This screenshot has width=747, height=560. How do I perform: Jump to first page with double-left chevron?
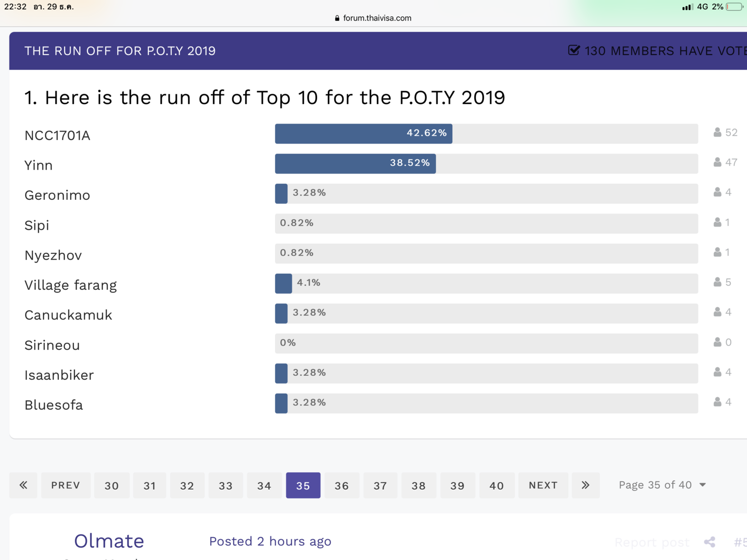click(23, 485)
